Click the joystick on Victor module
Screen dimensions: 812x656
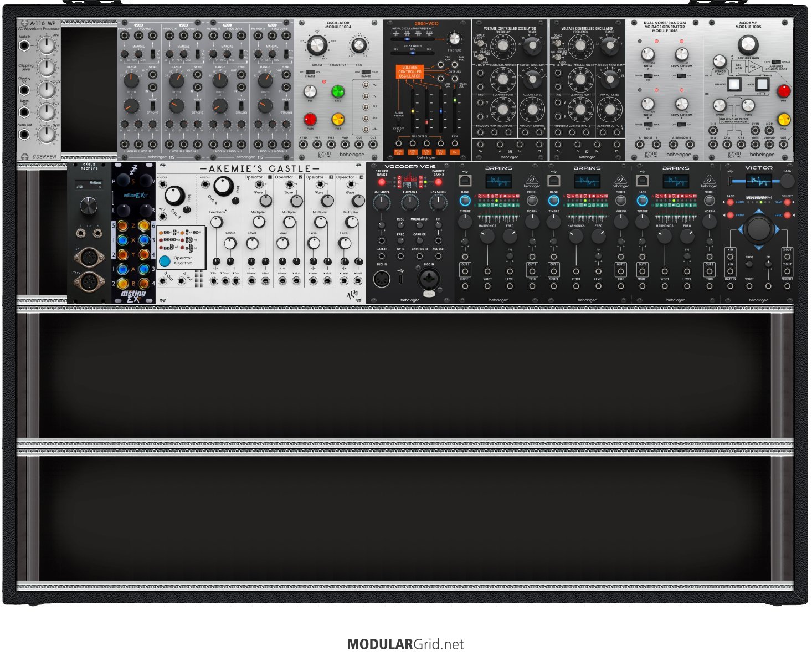(758, 228)
